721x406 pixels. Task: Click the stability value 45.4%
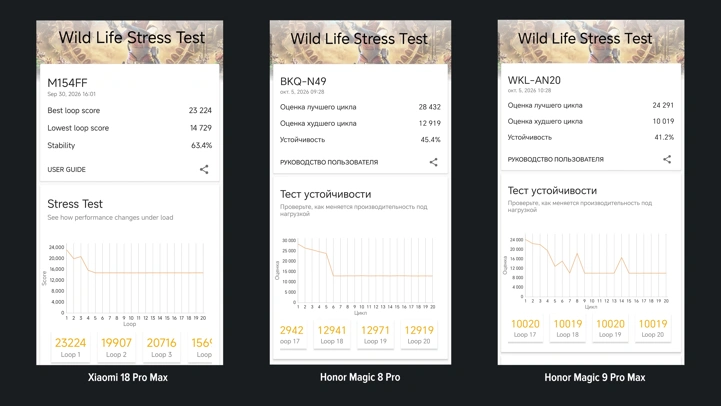pos(430,139)
